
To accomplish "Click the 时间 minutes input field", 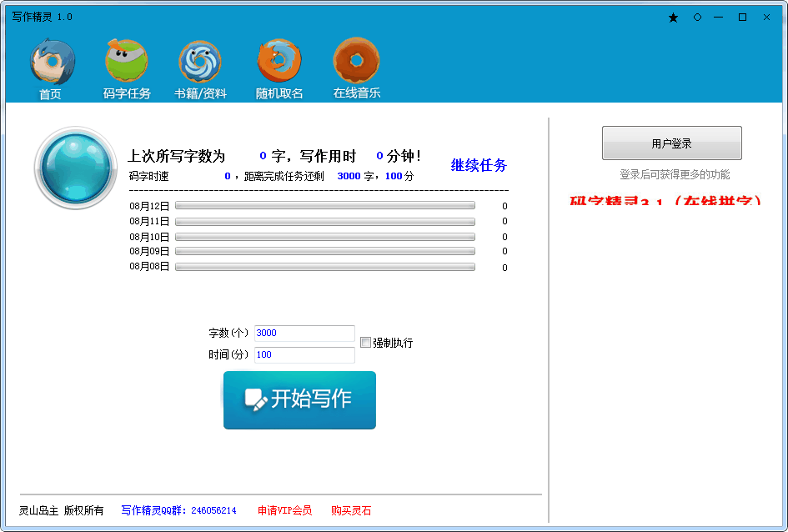I will coord(304,355).
